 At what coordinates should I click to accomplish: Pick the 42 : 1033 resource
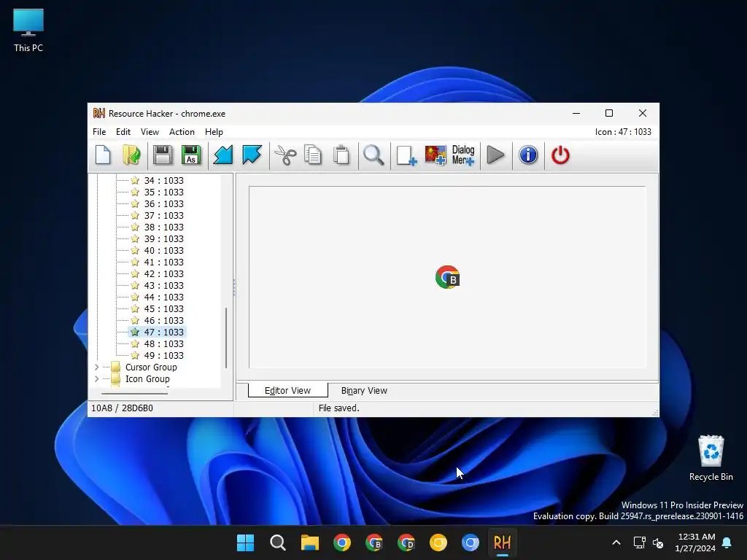pos(163,274)
